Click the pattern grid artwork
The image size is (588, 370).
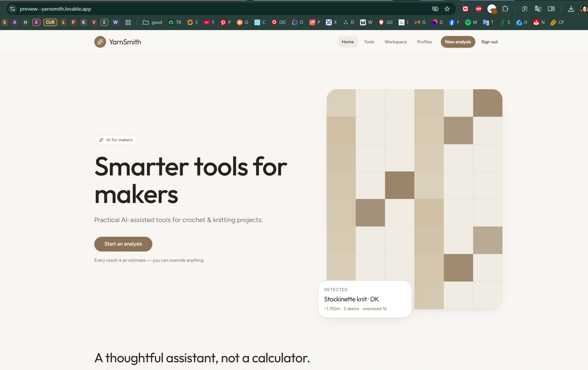pos(414,199)
